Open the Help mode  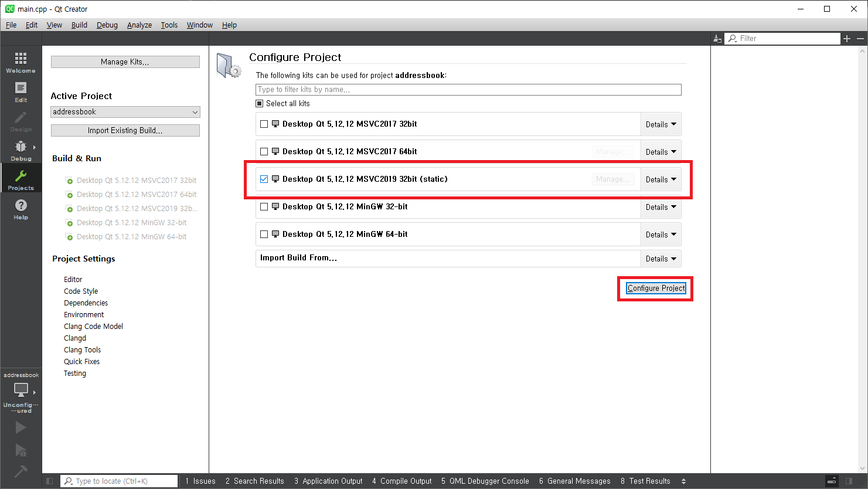click(x=21, y=209)
